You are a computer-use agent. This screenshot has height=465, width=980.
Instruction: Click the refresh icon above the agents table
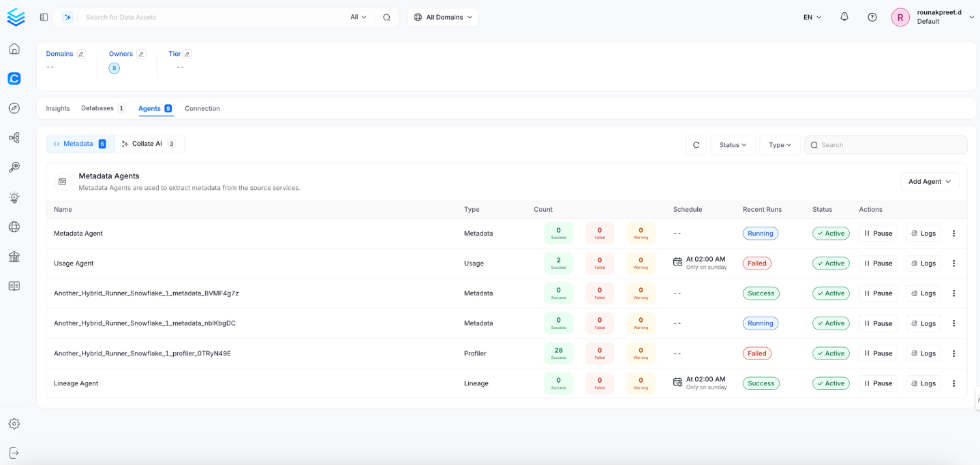click(x=696, y=144)
